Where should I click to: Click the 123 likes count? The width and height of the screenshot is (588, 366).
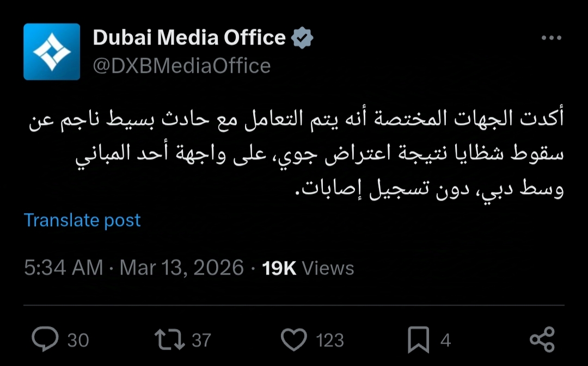pyautogui.click(x=330, y=340)
